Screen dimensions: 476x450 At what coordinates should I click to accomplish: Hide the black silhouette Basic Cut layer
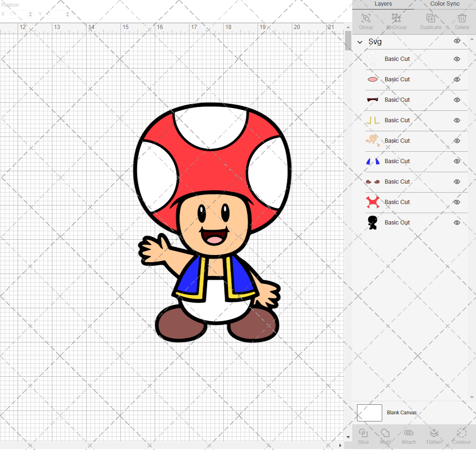pos(457,223)
